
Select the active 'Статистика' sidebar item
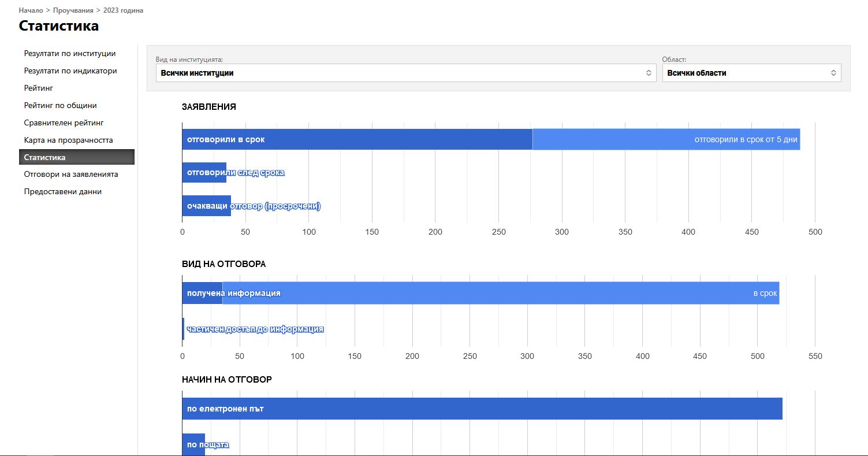pyautogui.click(x=76, y=157)
